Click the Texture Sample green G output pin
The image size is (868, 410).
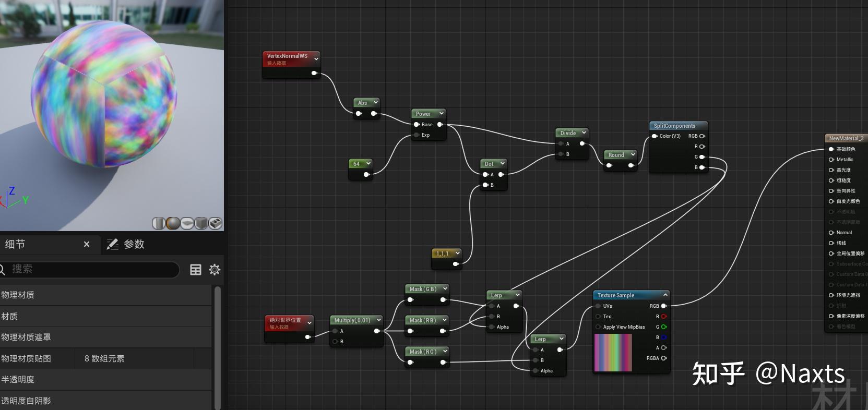pos(664,327)
